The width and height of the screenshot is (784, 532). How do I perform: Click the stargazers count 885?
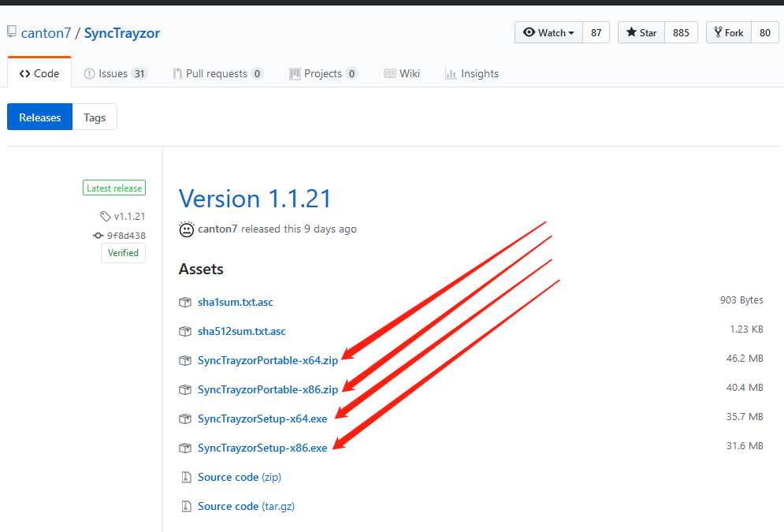pyautogui.click(x=681, y=32)
